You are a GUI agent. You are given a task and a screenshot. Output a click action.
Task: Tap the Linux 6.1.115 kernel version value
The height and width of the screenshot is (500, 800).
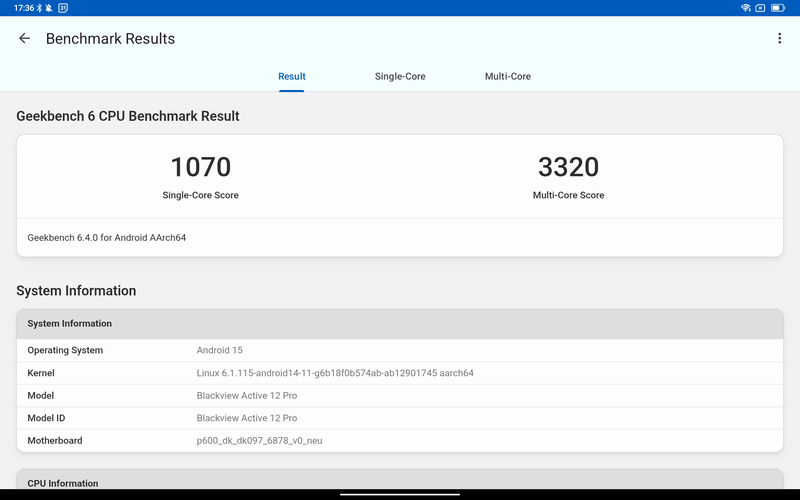coord(335,373)
